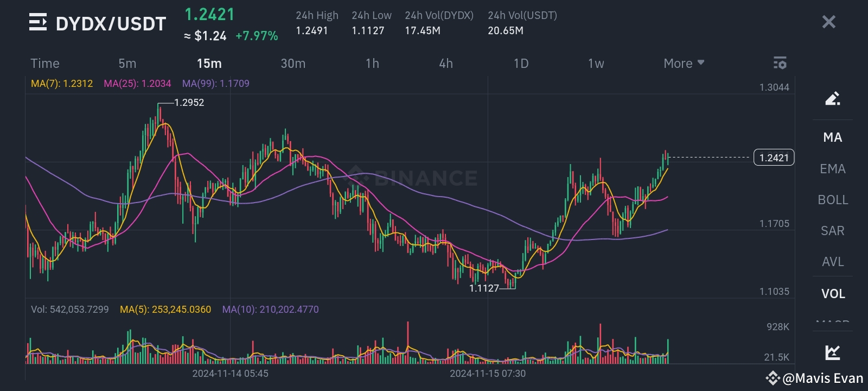868x391 pixels.
Task: Open the chart type settings icon next to More
Action: (x=780, y=63)
